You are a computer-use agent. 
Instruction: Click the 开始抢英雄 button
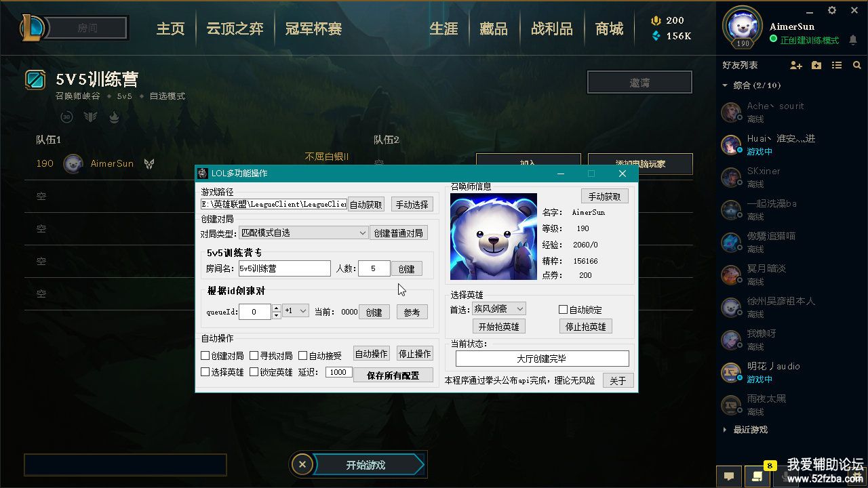(499, 327)
